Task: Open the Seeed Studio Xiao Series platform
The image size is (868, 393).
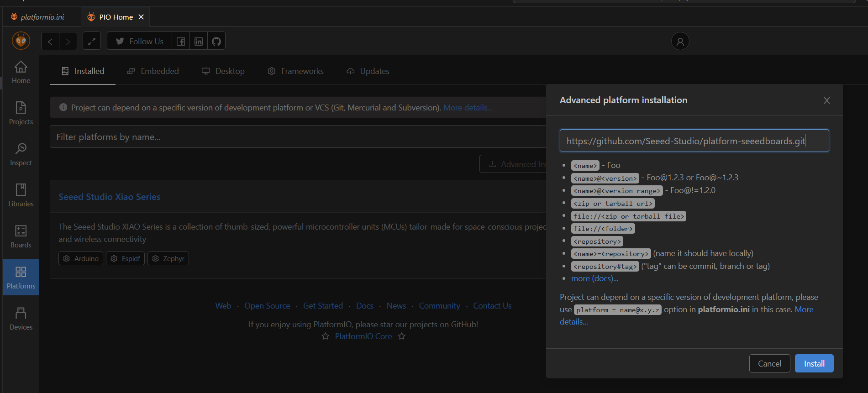Action: coord(110,197)
